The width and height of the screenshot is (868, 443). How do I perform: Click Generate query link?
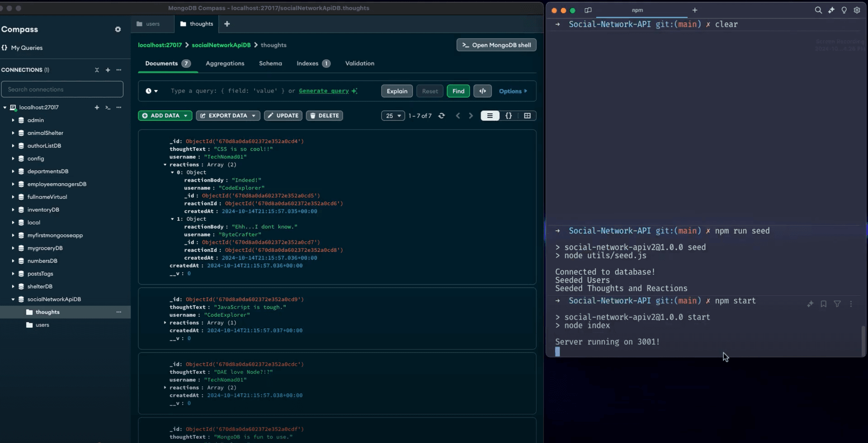[x=324, y=91]
